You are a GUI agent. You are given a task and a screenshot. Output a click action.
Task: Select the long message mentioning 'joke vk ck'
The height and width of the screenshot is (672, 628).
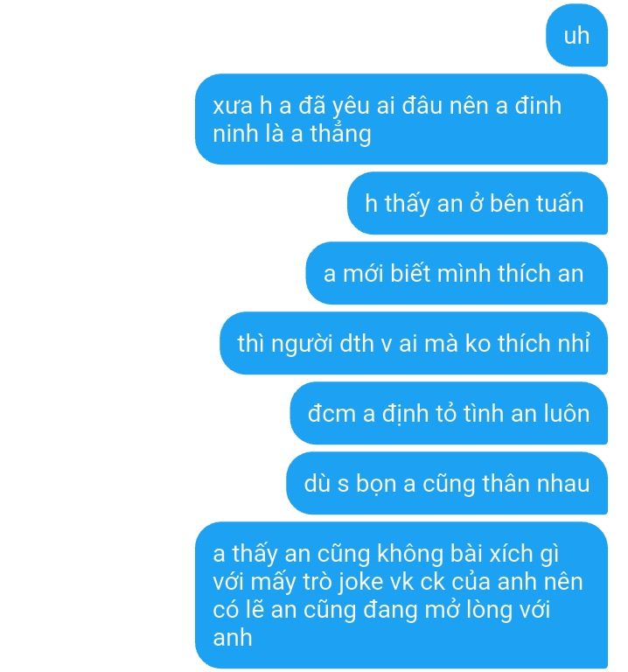(401, 595)
